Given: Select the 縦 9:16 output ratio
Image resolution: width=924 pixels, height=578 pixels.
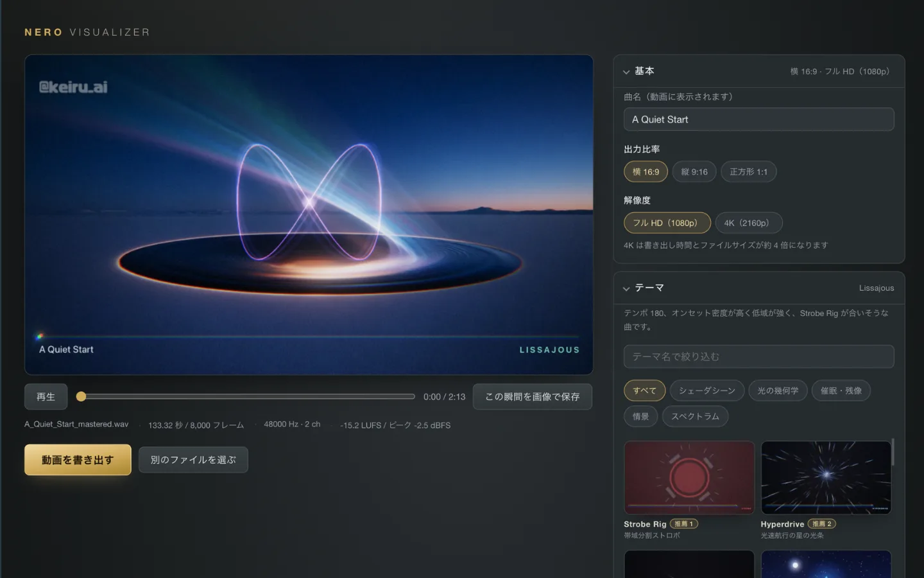Looking at the screenshot, I should click(694, 171).
